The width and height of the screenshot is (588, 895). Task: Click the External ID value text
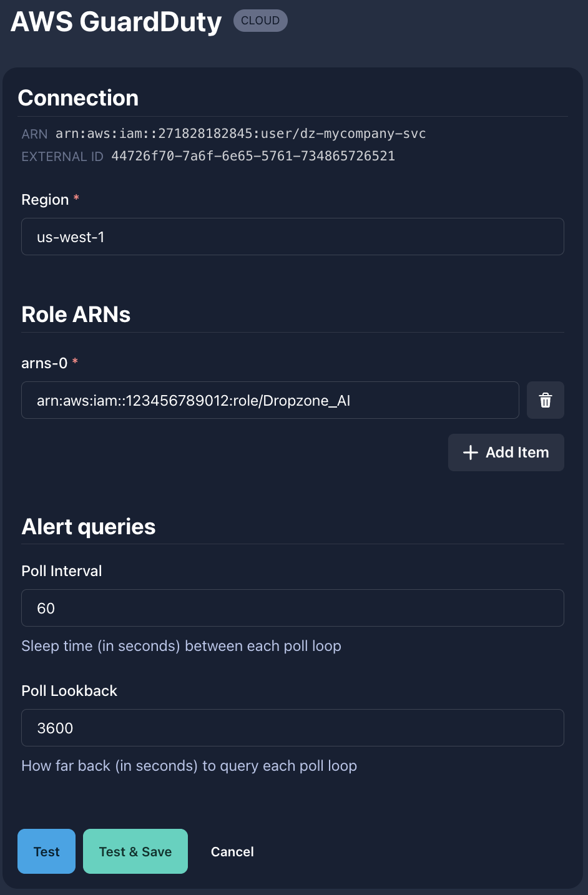coord(253,156)
